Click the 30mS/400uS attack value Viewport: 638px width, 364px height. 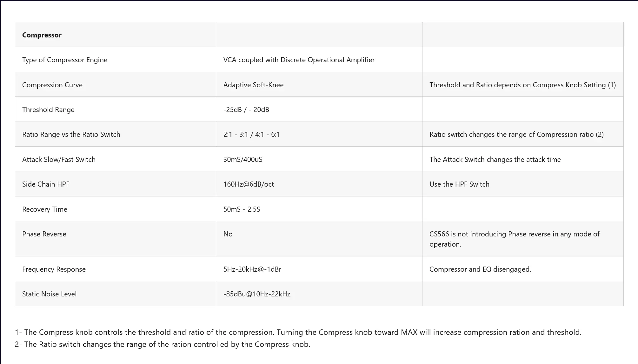(x=243, y=159)
